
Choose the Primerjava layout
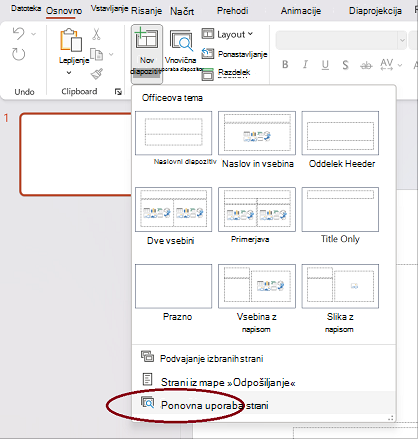pos(257,209)
